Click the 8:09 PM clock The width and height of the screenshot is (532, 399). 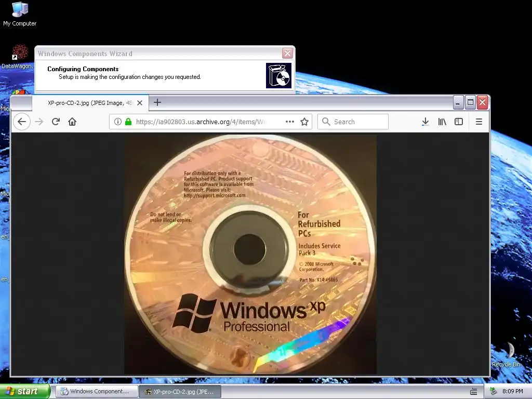[512, 391]
